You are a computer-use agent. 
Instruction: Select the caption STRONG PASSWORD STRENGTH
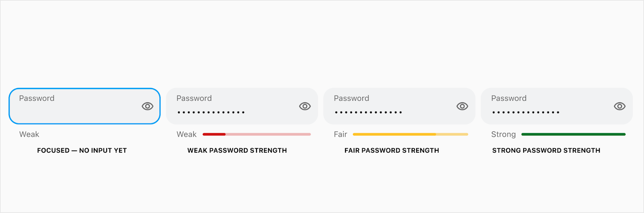(546, 150)
